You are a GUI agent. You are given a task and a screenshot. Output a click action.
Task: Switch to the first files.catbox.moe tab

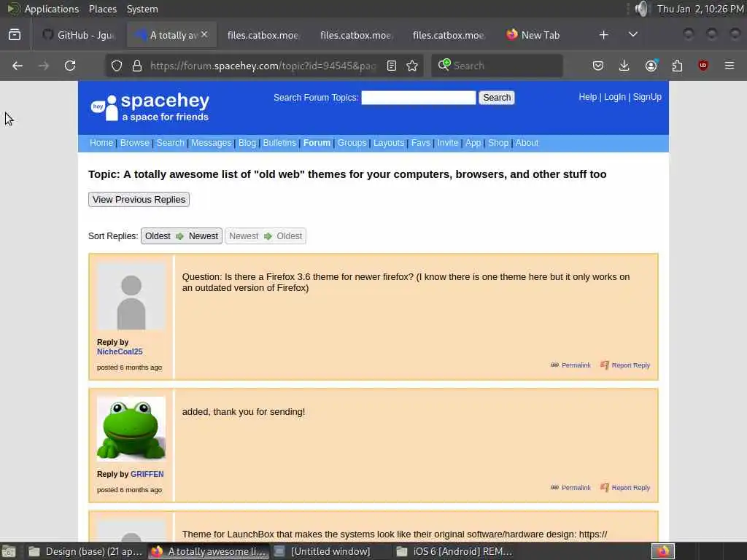pyautogui.click(x=263, y=35)
